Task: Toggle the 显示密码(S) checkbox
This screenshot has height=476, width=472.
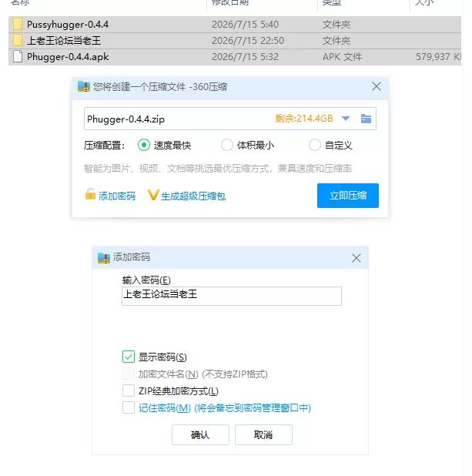Action: [129, 357]
